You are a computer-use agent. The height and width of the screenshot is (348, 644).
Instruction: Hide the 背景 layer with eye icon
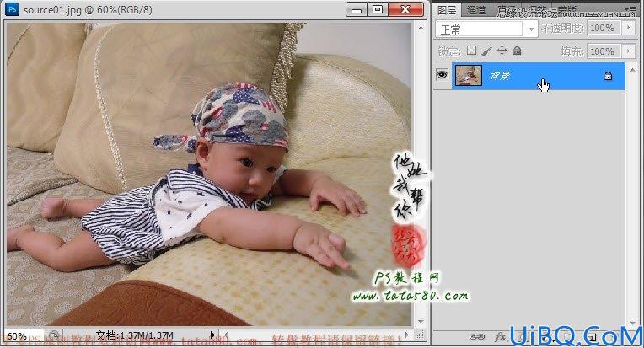pyautogui.click(x=442, y=75)
